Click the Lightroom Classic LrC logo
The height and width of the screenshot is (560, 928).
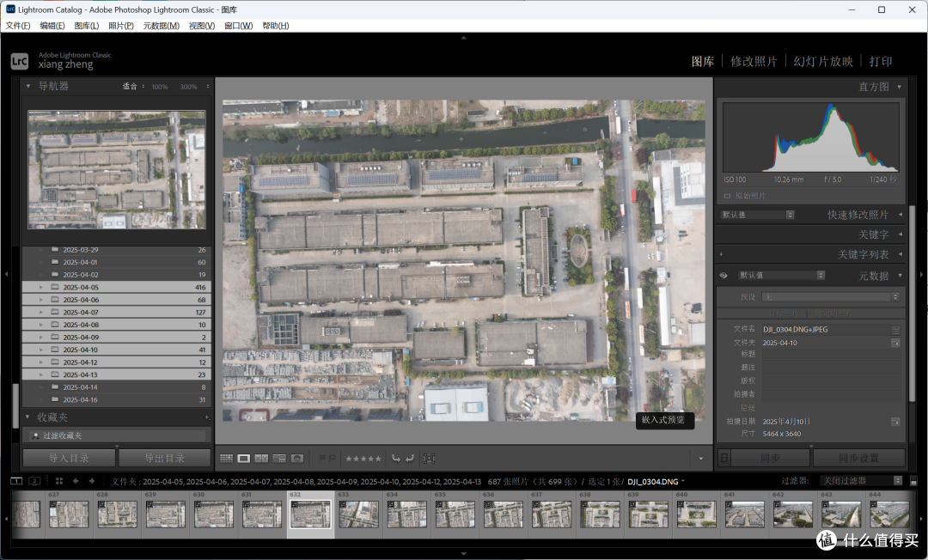[20, 61]
